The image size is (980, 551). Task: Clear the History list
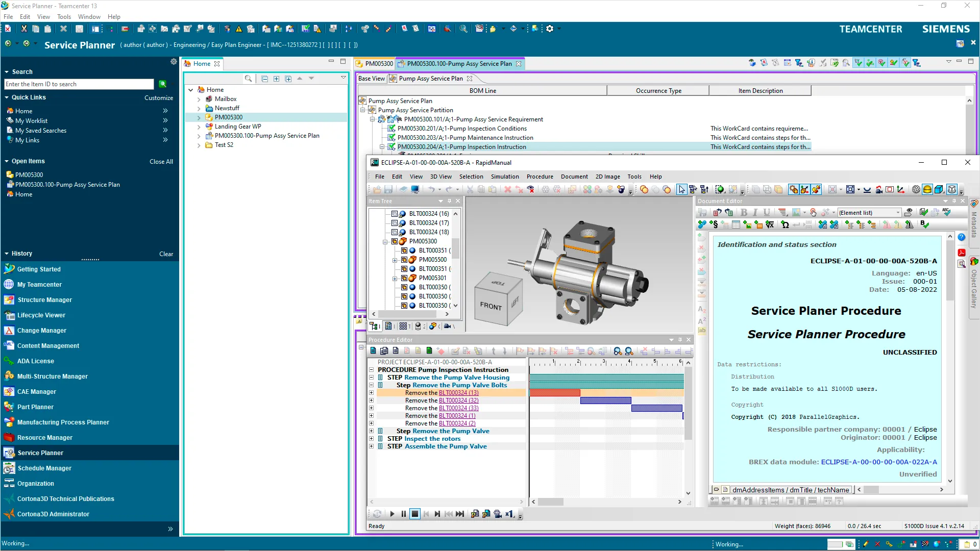[x=166, y=254]
